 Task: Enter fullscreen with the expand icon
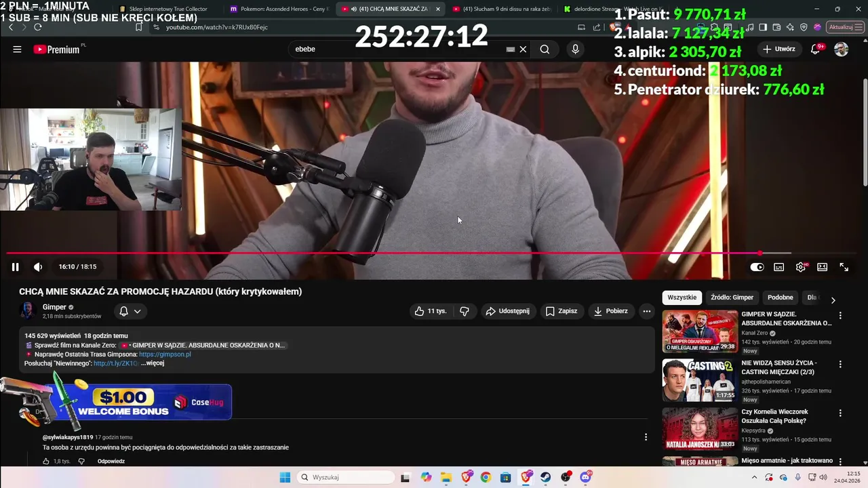[844, 267]
